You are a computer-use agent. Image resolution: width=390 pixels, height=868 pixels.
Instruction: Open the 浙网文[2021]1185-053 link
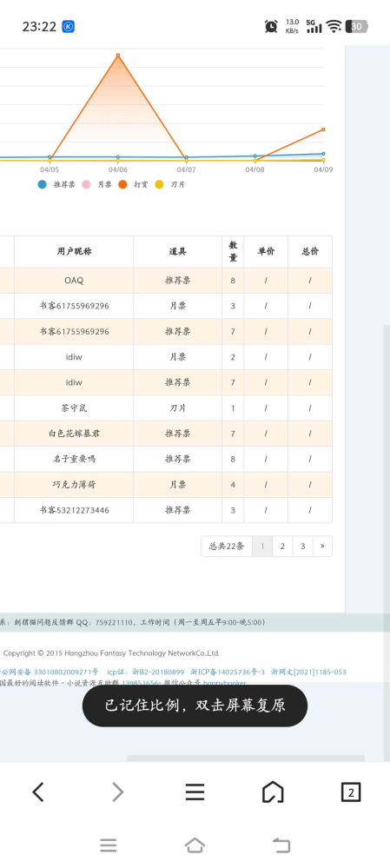tap(308, 672)
